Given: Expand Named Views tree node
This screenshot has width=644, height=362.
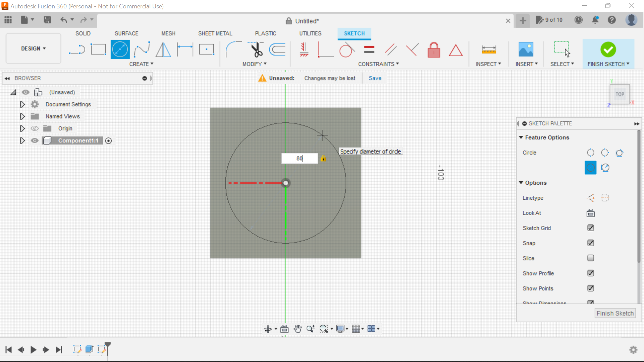Looking at the screenshot, I should click(x=22, y=117).
